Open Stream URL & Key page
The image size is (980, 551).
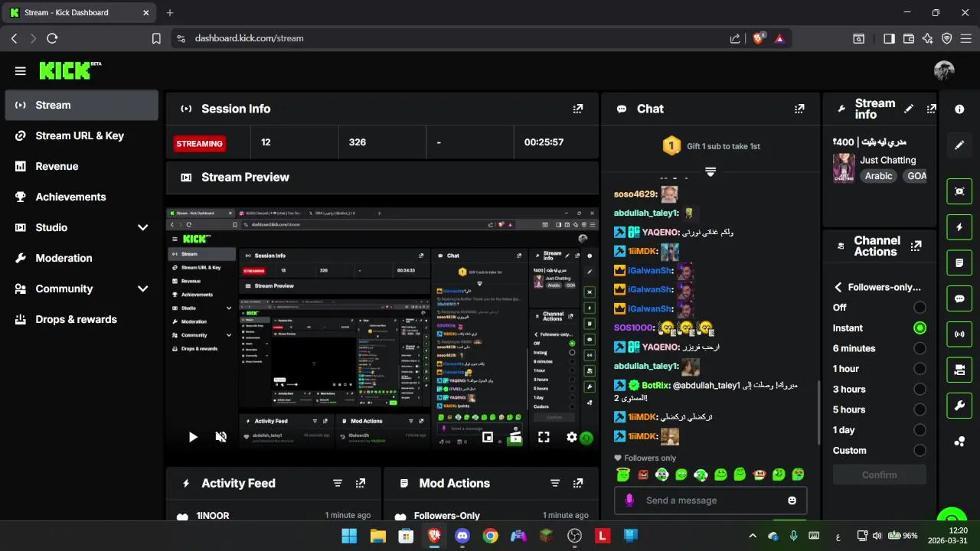(x=82, y=135)
